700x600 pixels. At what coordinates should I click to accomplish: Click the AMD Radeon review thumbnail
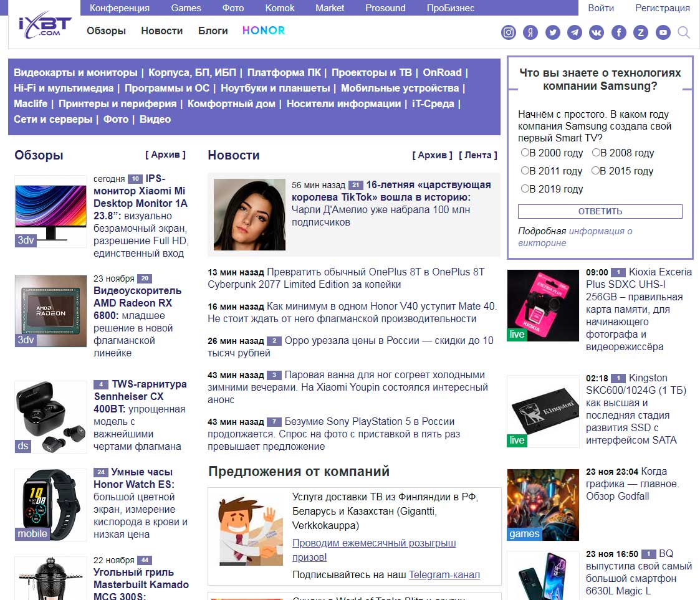click(x=50, y=311)
